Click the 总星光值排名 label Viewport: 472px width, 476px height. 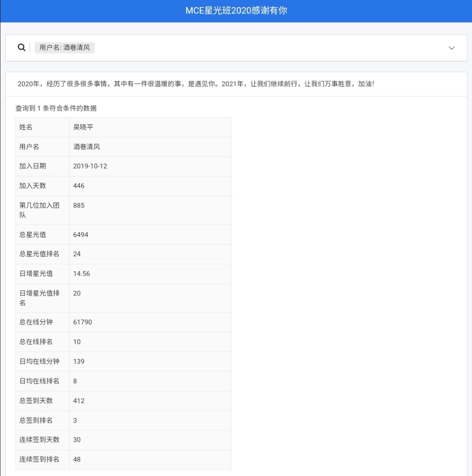pos(39,254)
